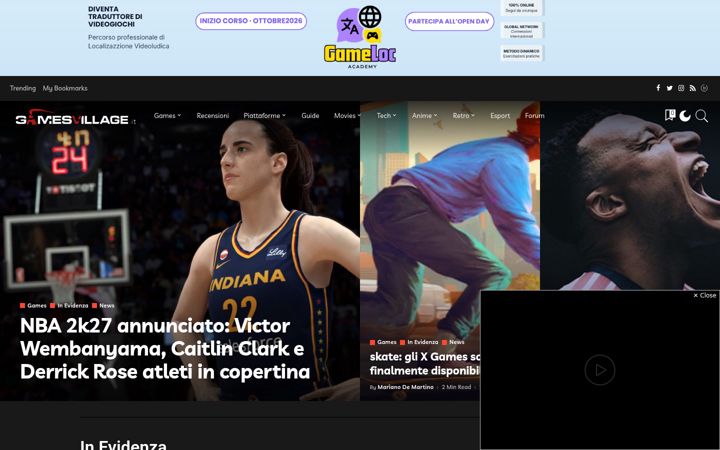Viewport: 720px width, 450px height.
Task: Click the 'Global Network' ad badge
Action: pyautogui.click(x=522, y=31)
